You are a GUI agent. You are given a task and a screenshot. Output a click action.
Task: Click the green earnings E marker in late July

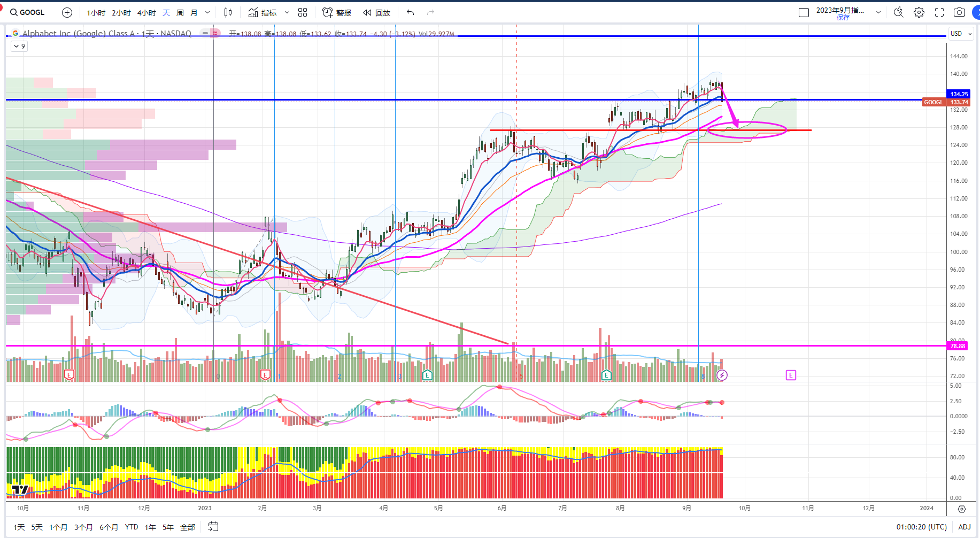606,375
